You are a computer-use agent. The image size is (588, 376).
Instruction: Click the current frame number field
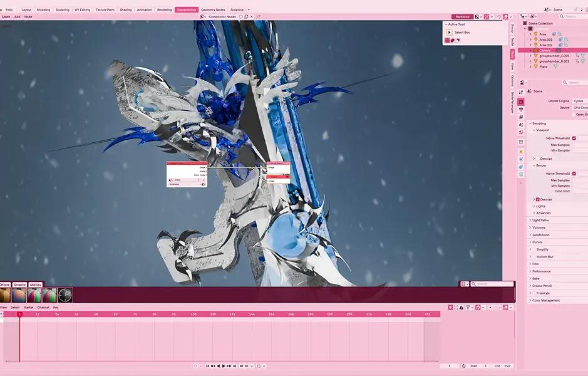[x=449, y=366]
